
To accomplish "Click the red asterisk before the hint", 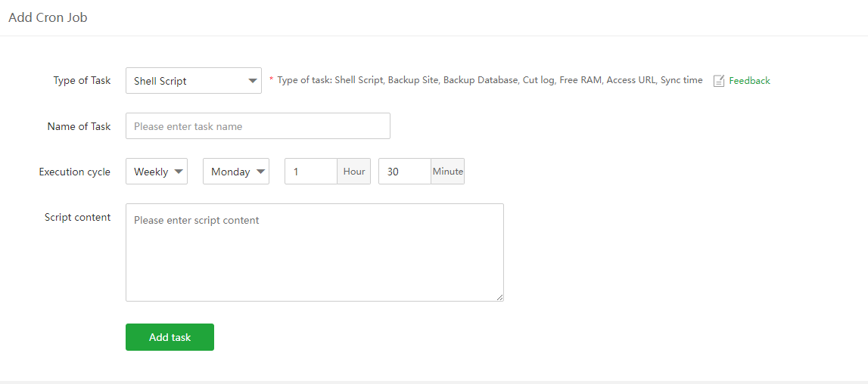I will pos(271,79).
